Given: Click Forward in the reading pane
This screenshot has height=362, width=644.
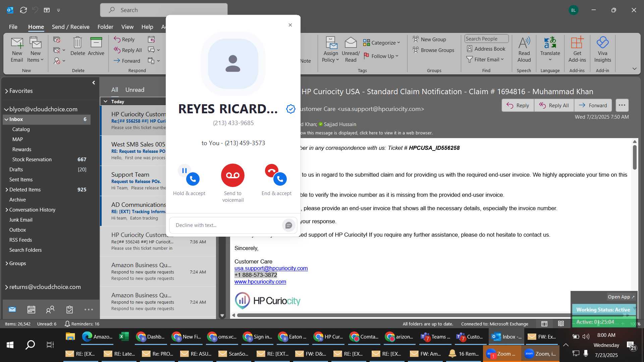Looking at the screenshot, I should [x=593, y=105].
